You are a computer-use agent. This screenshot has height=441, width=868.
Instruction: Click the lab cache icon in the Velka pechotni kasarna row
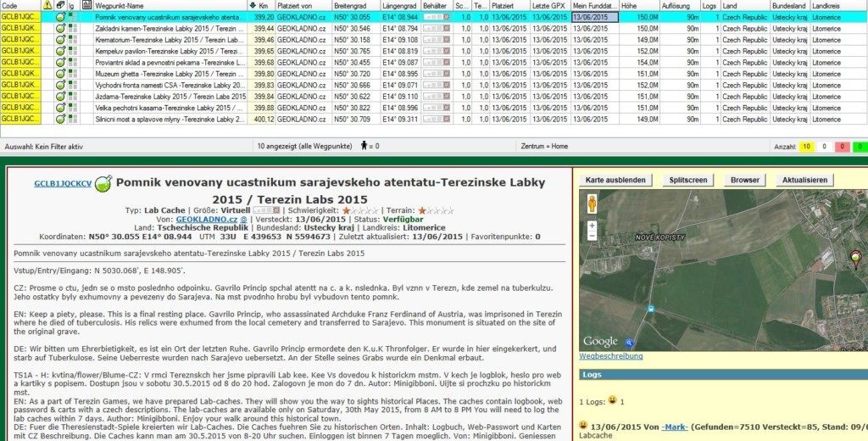(x=60, y=108)
